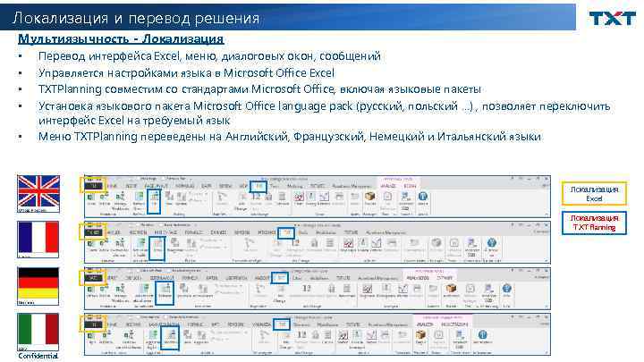This screenshot has width=644, height=362.
Task: Open the DESIGN tab in English ribbon
Action: [410, 186]
